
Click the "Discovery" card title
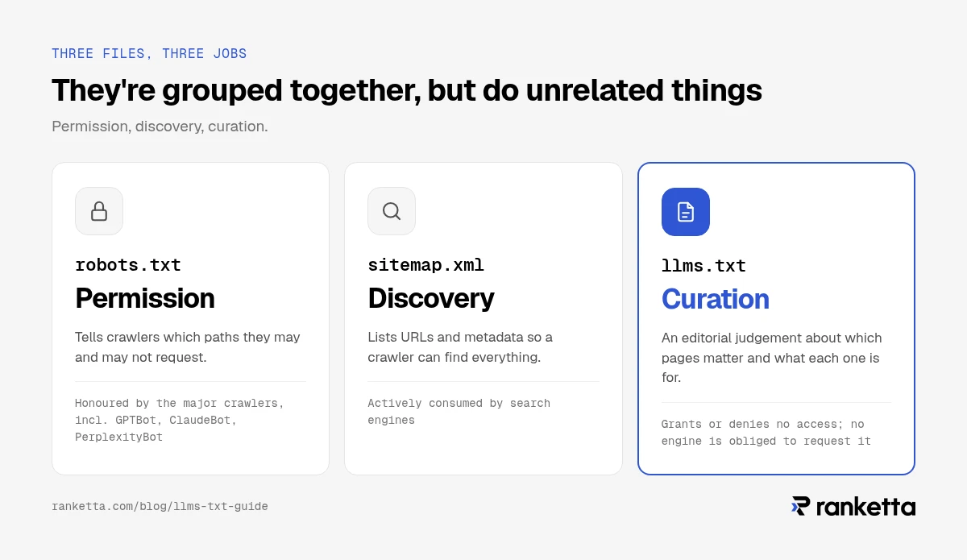pos(431,298)
